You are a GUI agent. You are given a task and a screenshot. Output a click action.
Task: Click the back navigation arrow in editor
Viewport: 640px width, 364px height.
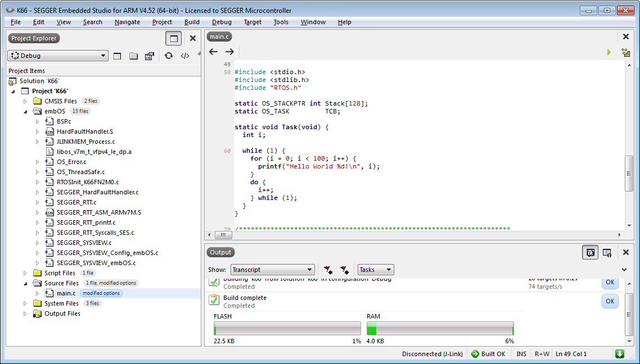(x=213, y=52)
